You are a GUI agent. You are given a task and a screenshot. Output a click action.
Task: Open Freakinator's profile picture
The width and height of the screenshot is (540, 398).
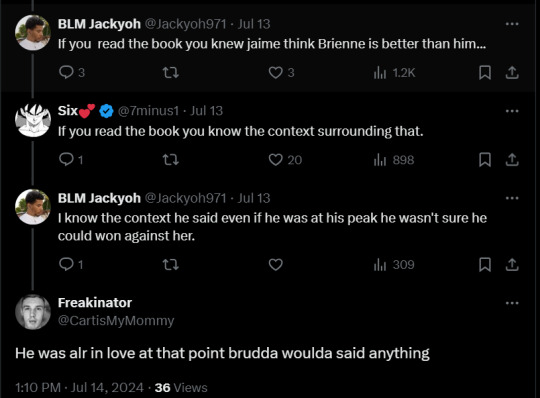[33, 312]
